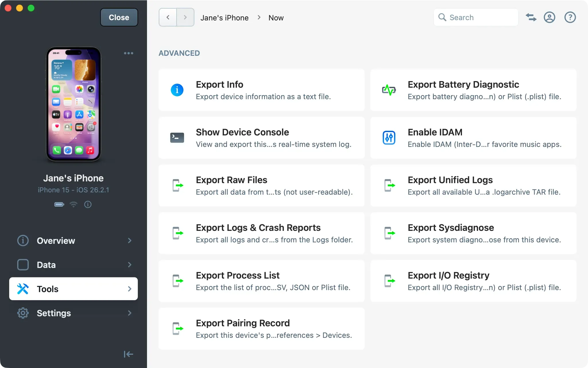The image size is (588, 368).
Task: Open the Export Logs & Crash Reports title
Action: point(258,227)
